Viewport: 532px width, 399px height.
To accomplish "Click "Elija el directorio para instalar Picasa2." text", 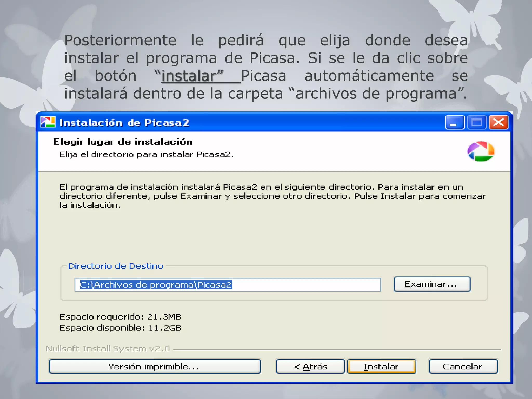I will [147, 155].
